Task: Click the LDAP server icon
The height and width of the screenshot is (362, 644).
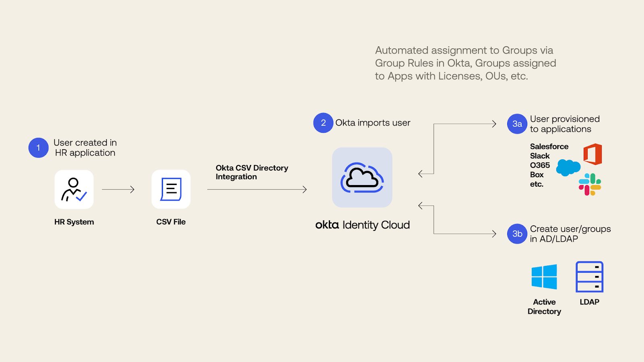Action: click(589, 277)
